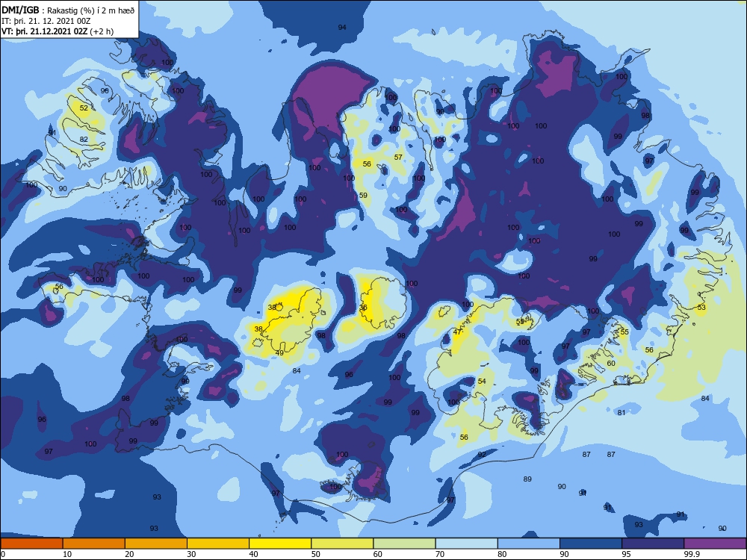Select the '47' humidity value on the map
Screen dimensions: 747x560
457,332
